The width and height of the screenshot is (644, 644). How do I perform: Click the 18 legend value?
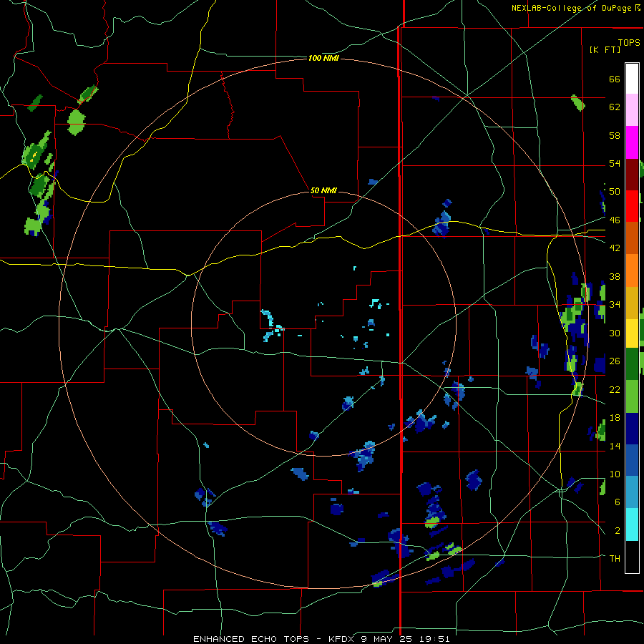click(615, 418)
